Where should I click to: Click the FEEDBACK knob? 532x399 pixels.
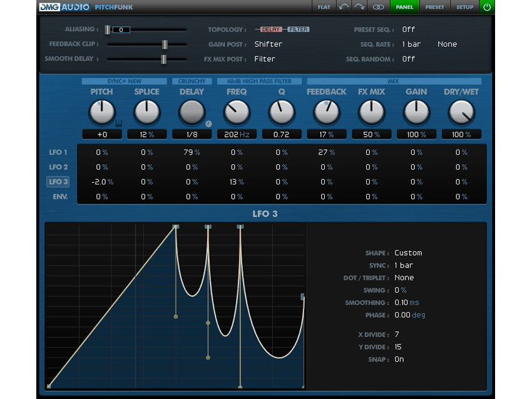(326, 112)
